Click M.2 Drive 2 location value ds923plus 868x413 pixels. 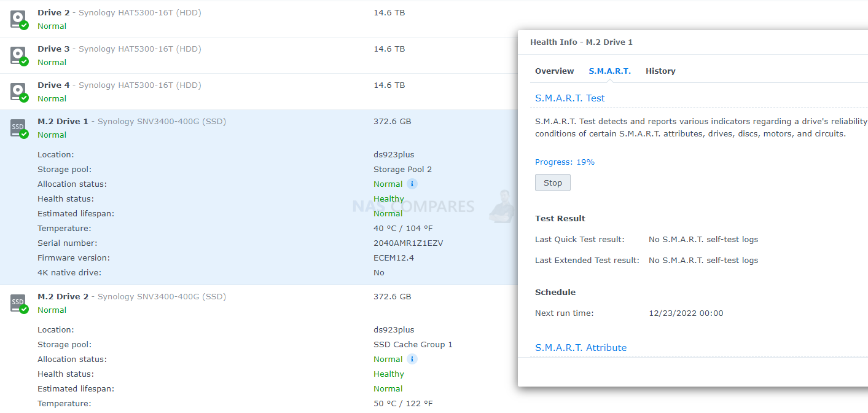coord(394,330)
